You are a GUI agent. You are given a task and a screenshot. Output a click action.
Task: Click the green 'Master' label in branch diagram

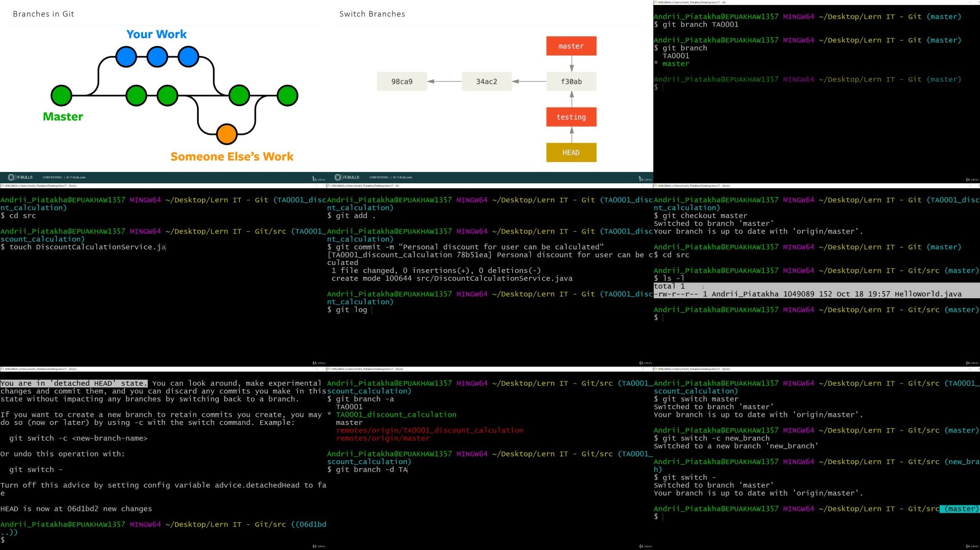pyautogui.click(x=63, y=116)
